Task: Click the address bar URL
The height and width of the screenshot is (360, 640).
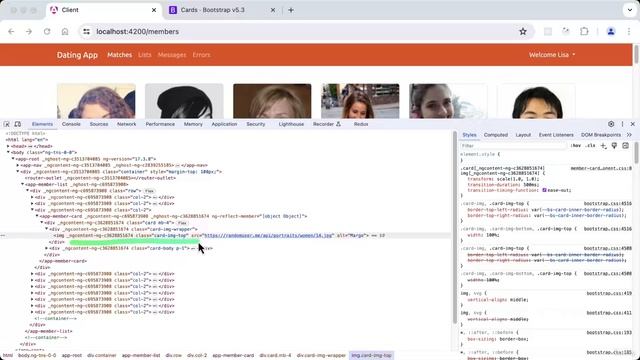Action: (x=138, y=31)
